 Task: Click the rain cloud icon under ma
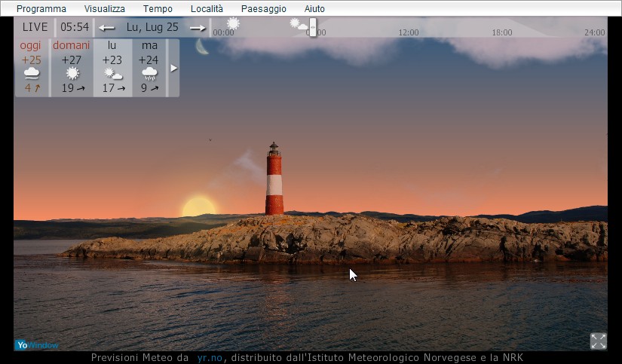click(x=149, y=74)
